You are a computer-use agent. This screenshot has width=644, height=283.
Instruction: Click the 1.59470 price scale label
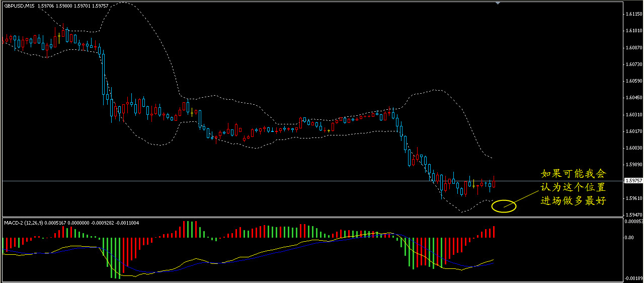(x=633, y=215)
